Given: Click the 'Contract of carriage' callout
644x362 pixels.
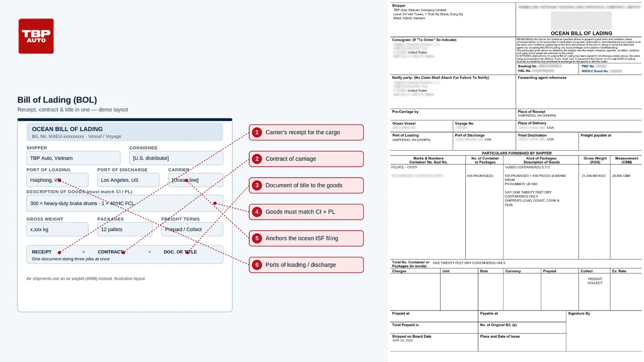Looking at the screenshot, I should (306, 159).
